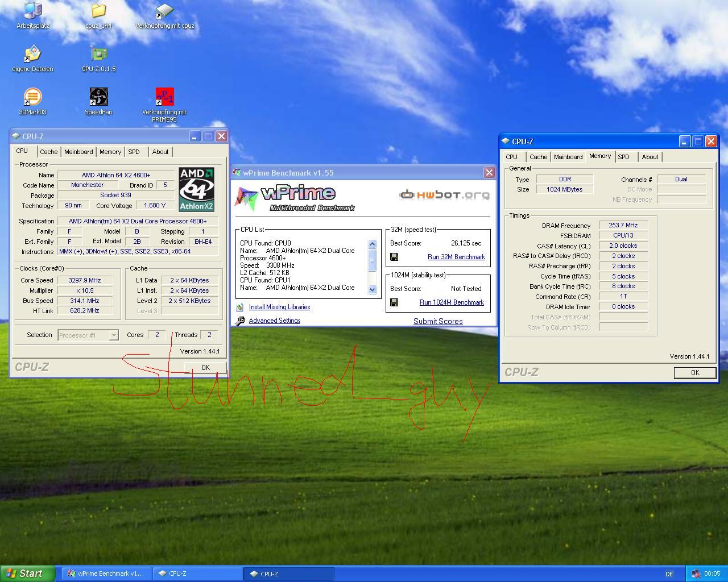Open Mainboard tab in right CPU-Z window

(568, 157)
